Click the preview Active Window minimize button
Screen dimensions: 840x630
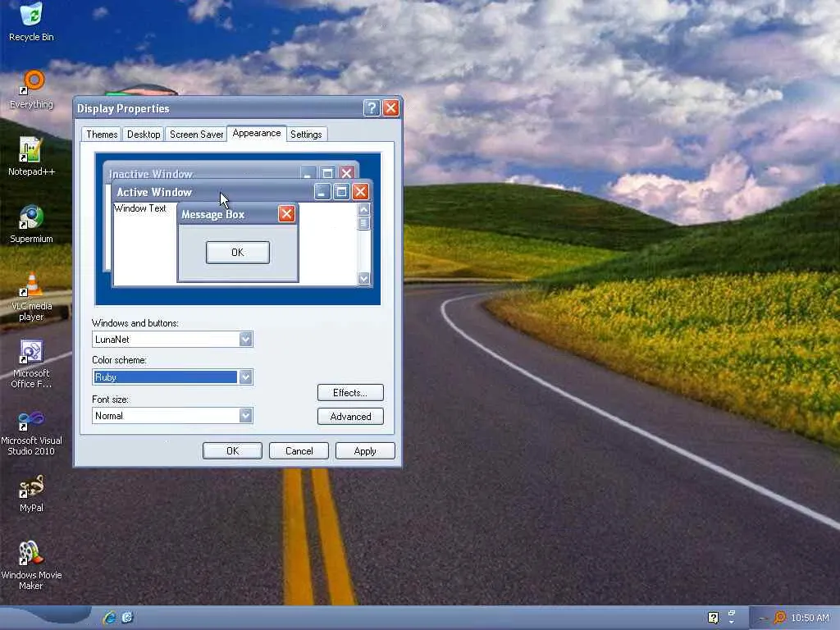pyautogui.click(x=322, y=191)
